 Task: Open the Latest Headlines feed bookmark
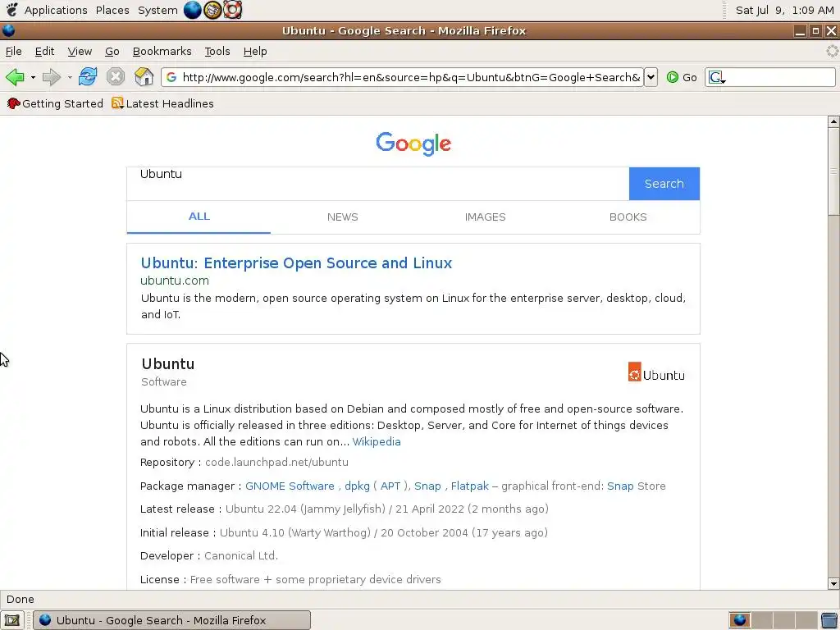pyautogui.click(x=162, y=103)
